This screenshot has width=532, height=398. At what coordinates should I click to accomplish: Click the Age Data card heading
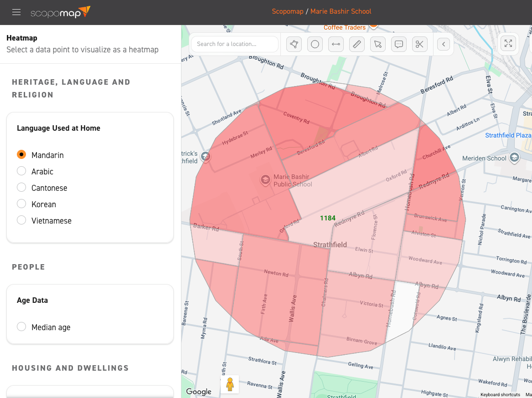coord(32,301)
